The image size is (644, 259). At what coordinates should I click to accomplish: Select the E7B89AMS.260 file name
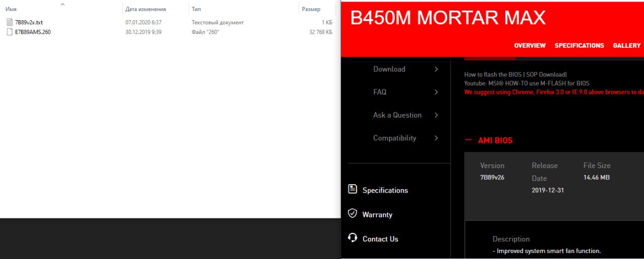(x=33, y=32)
